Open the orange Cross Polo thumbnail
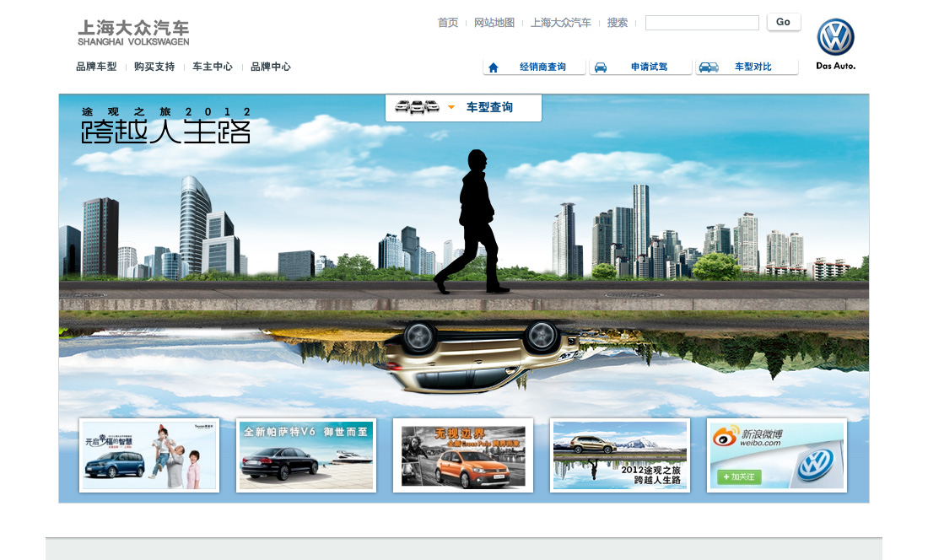 click(463, 455)
